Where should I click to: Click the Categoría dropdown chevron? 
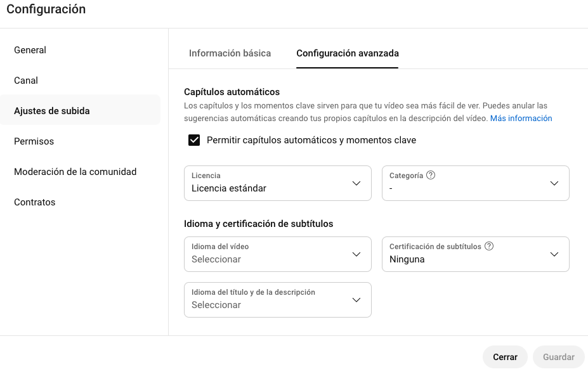click(554, 183)
